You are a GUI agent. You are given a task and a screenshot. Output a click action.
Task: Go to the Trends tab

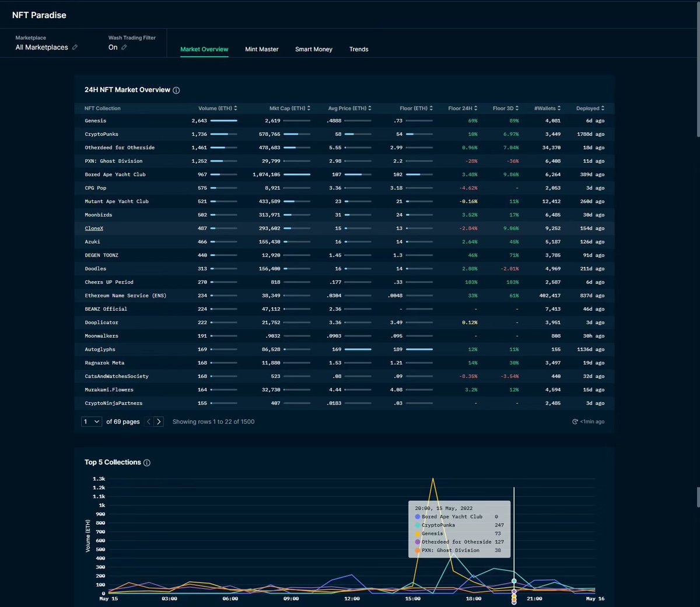359,50
